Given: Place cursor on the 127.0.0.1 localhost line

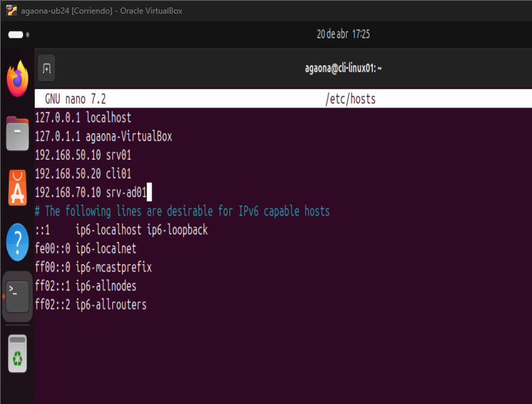Looking at the screenshot, I should (83, 118).
